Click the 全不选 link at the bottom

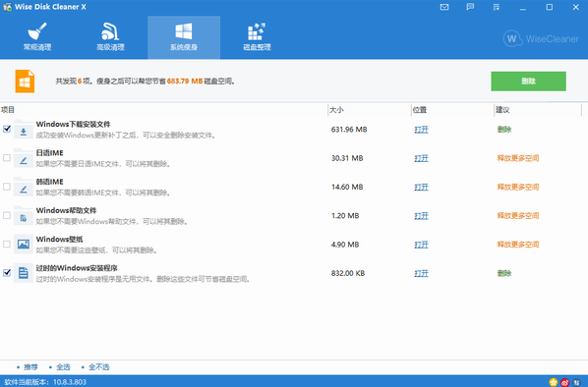(99, 367)
